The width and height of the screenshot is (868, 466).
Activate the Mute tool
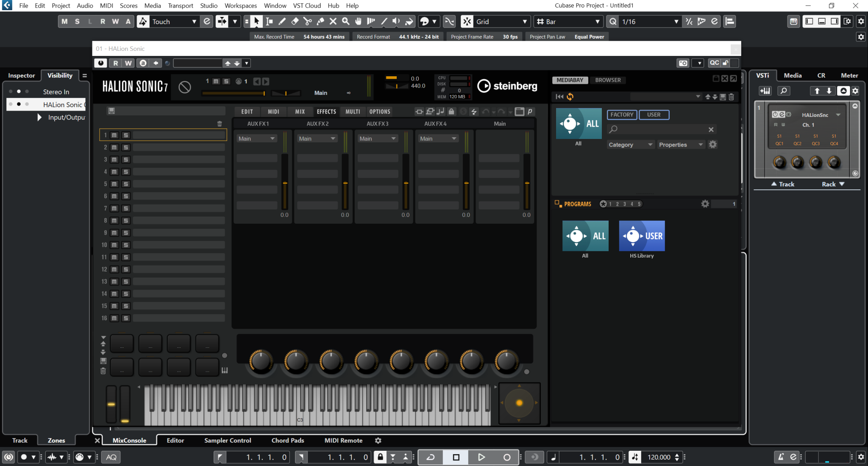tap(333, 21)
